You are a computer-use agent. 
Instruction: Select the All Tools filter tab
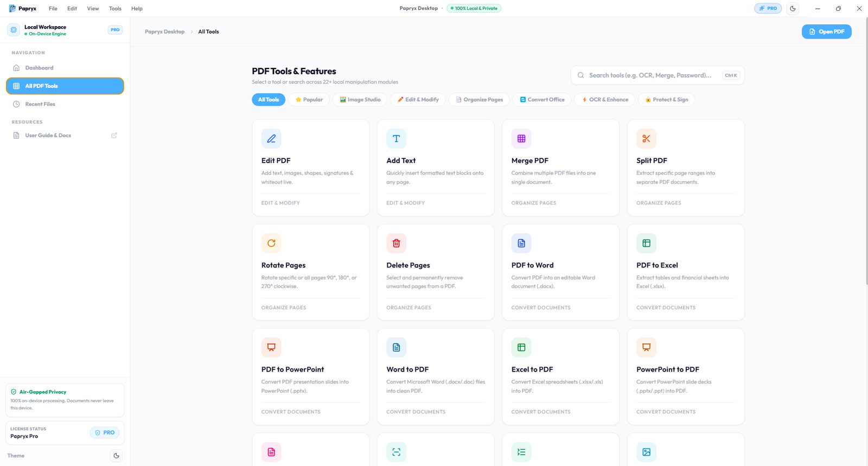click(269, 100)
